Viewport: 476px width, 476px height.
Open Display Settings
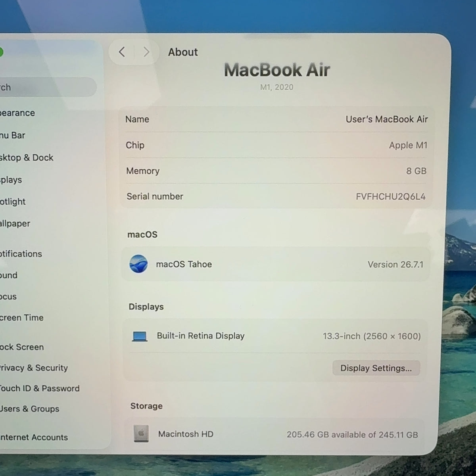coord(376,368)
